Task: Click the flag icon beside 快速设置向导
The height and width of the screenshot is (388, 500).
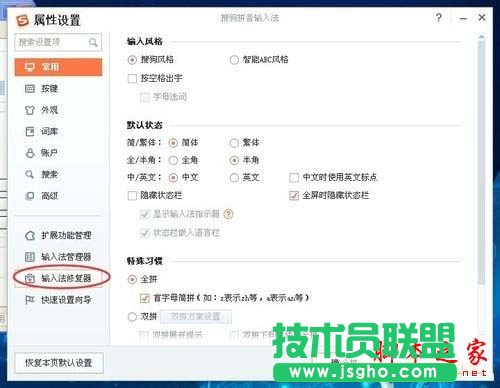Action: [30, 300]
